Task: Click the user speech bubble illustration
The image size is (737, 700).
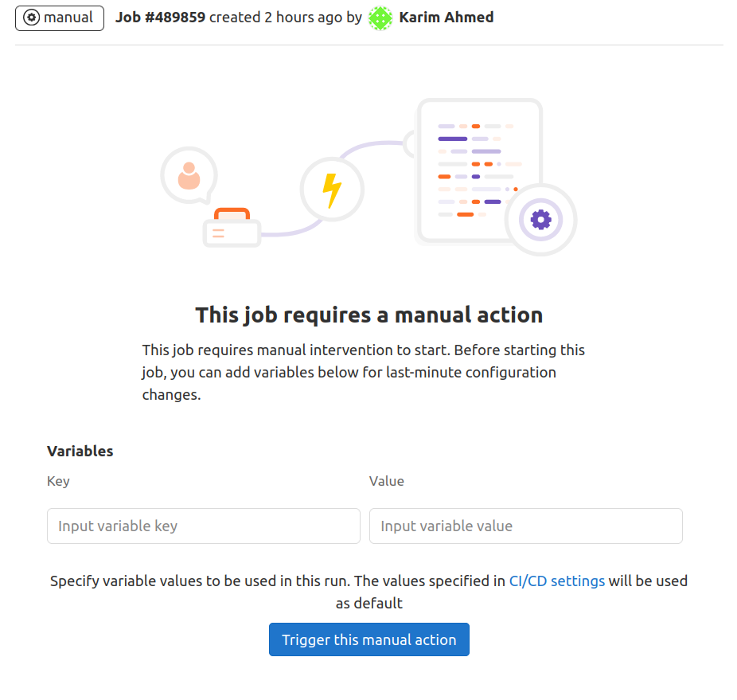Action: pos(189,175)
